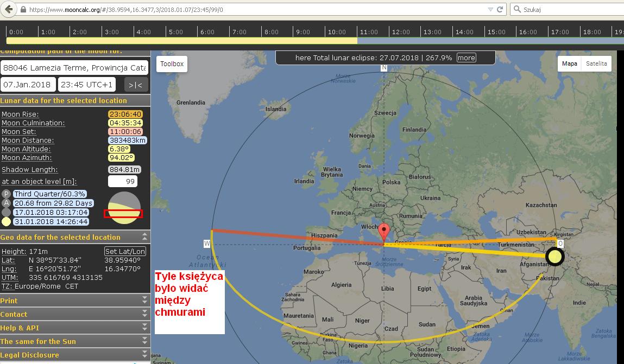Viewport: 624px width, 364px height.
Task: Click the full moon yellow circle icon
Action: pos(6,221)
